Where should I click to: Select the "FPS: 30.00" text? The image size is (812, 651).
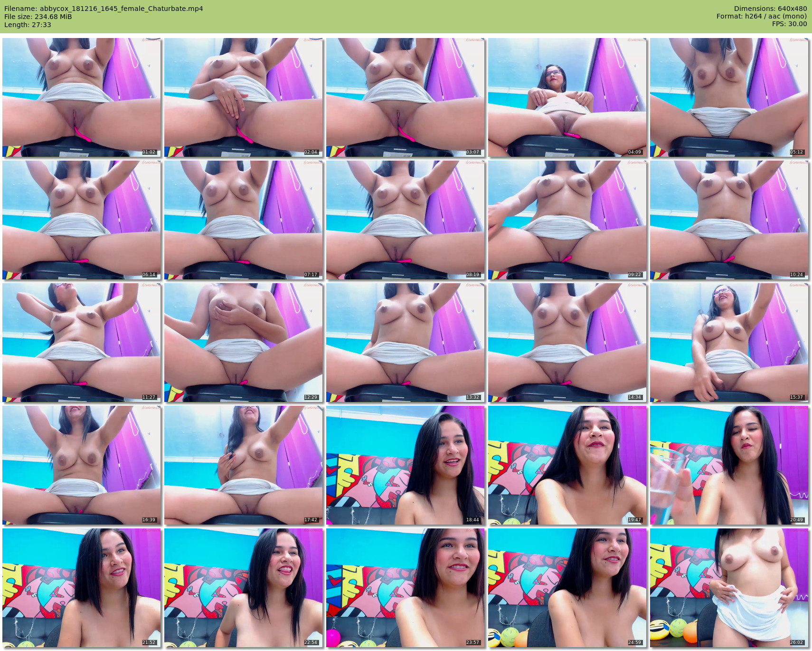(789, 24)
